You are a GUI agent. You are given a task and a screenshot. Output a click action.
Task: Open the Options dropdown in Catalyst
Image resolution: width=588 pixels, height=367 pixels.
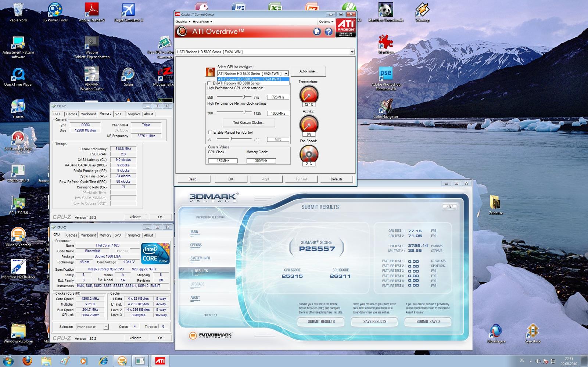pyautogui.click(x=326, y=22)
